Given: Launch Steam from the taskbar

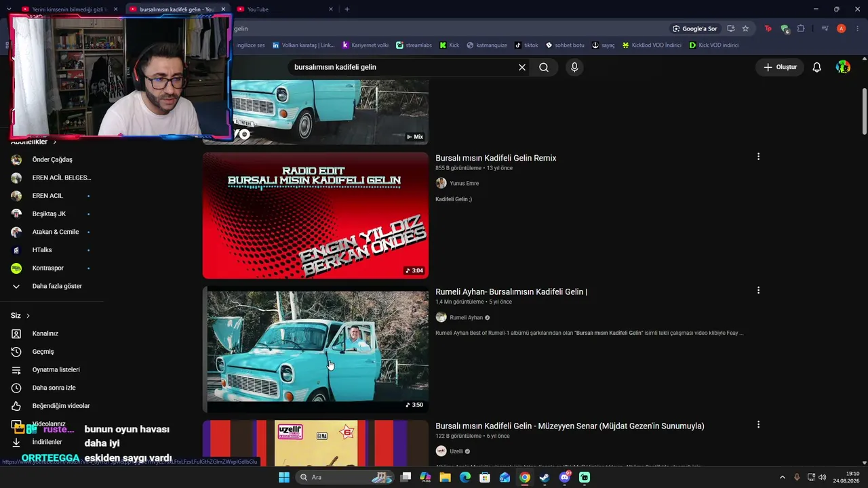Looking at the screenshot, I should coord(545,477).
